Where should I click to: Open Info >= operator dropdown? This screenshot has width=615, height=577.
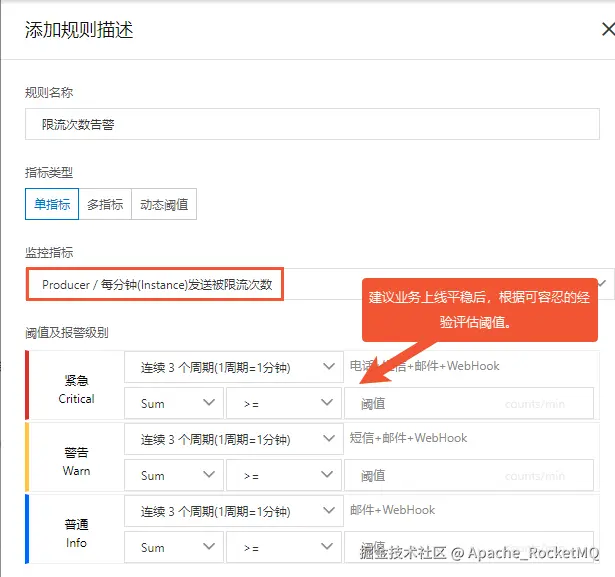[284, 547]
